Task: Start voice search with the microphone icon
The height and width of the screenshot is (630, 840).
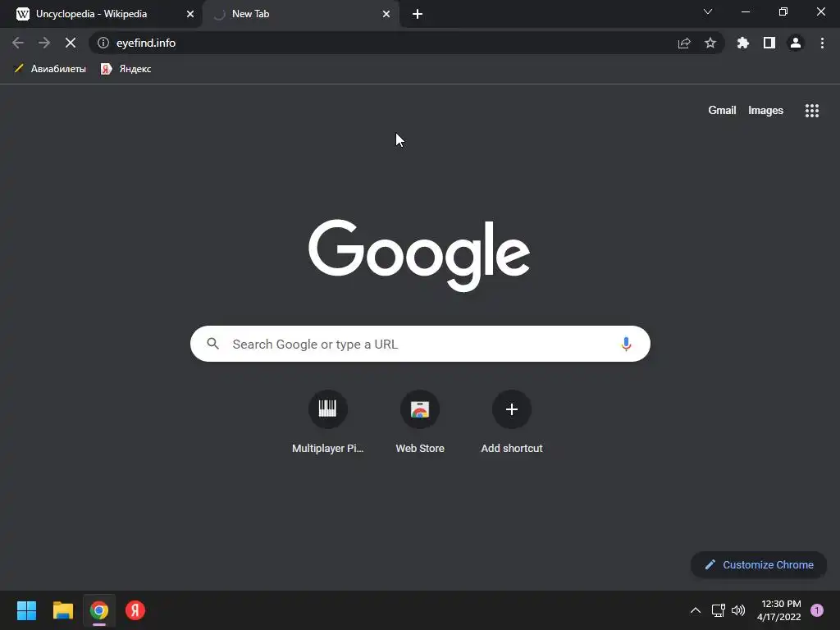Action: pyautogui.click(x=626, y=344)
